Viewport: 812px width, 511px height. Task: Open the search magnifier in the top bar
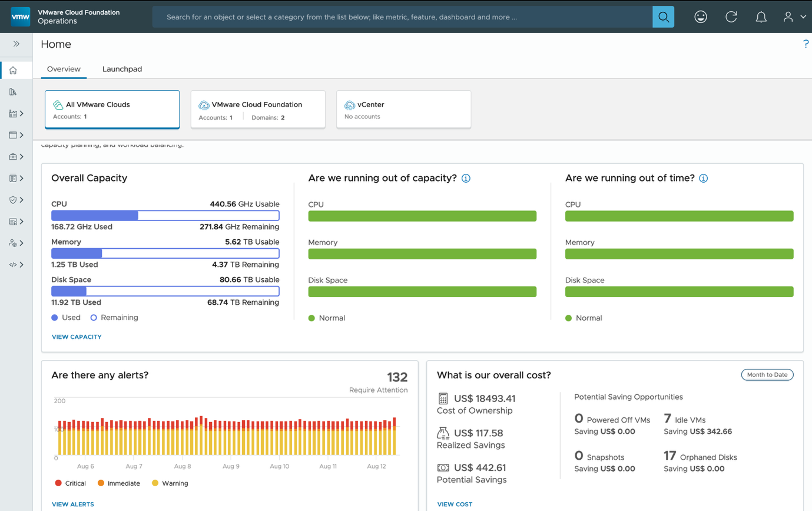point(663,17)
